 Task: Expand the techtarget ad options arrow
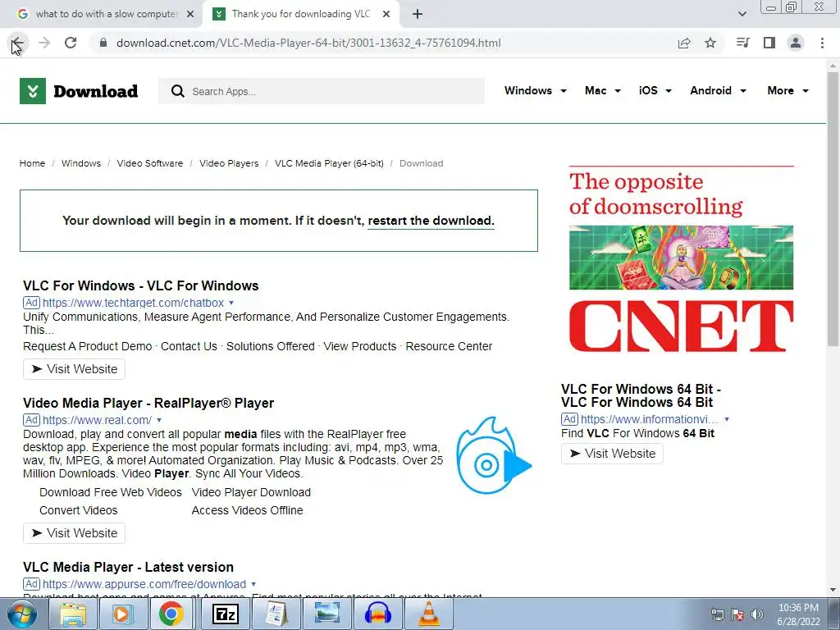[x=231, y=303]
